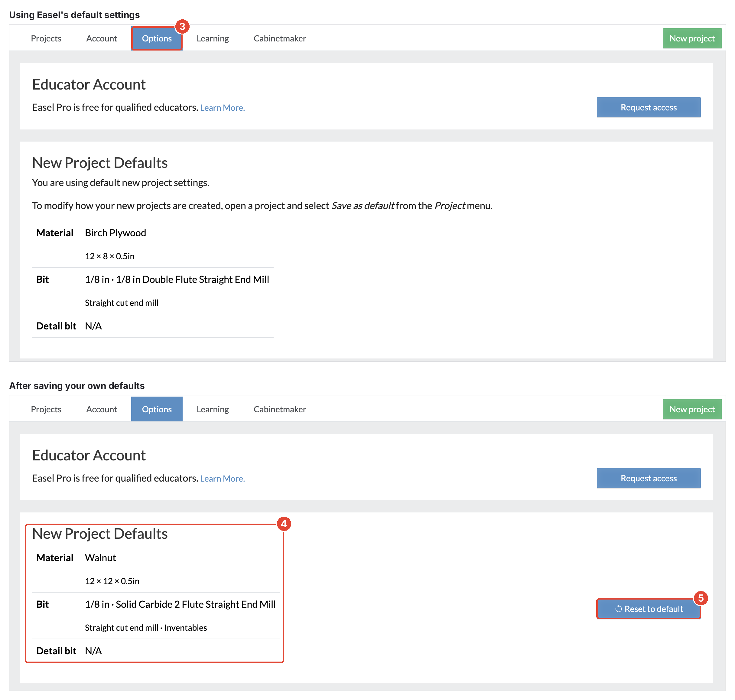The image size is (735, 700).
Task: Open Learning tab in the bottom panel
Action: pyautogui.click(x=213, y=409)
